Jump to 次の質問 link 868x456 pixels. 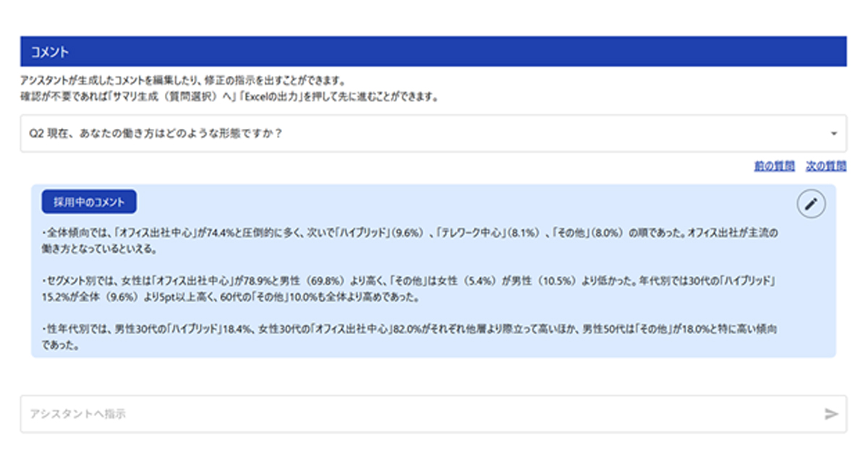[x=826, y=166]
